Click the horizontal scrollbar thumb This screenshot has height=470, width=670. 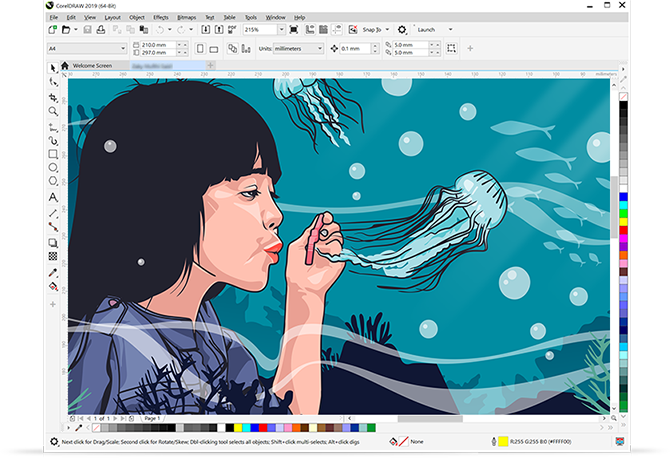pos(430,419)
